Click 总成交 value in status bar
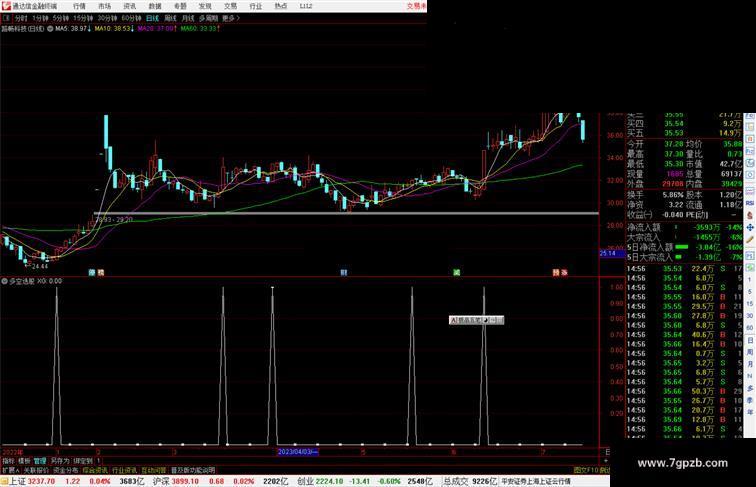This screenshot has height=487, width=756. coord(484,481)
